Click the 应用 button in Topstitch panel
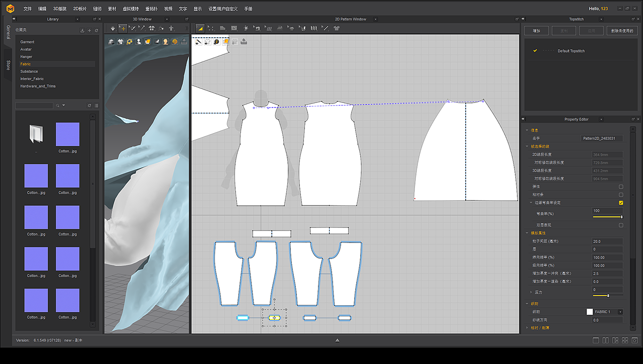643x364 pixels. click(x=591, y=31)
